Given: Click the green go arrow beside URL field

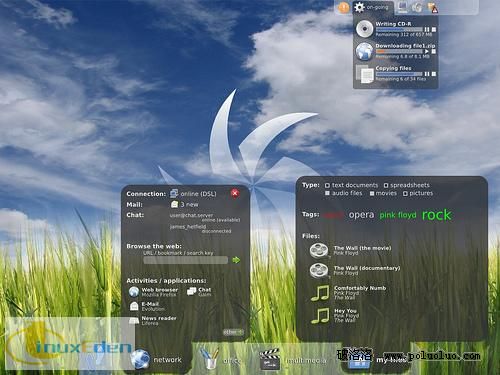Looking at the screenshot, I should pyautogui.click(x=236, y=260).
